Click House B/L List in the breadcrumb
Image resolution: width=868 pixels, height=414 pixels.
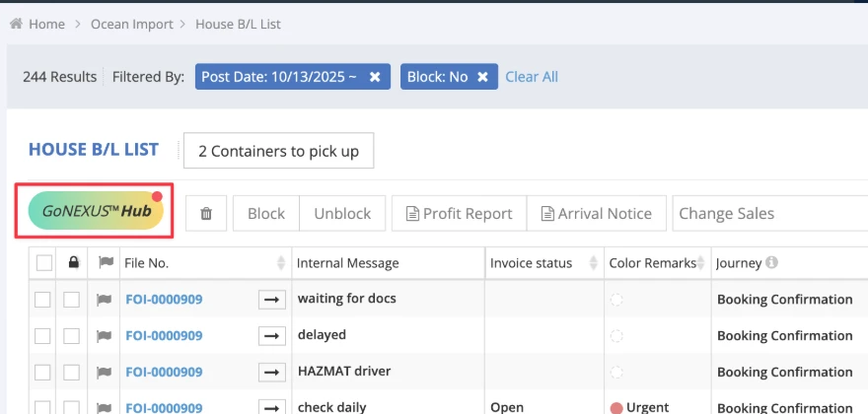coord(238,25)
